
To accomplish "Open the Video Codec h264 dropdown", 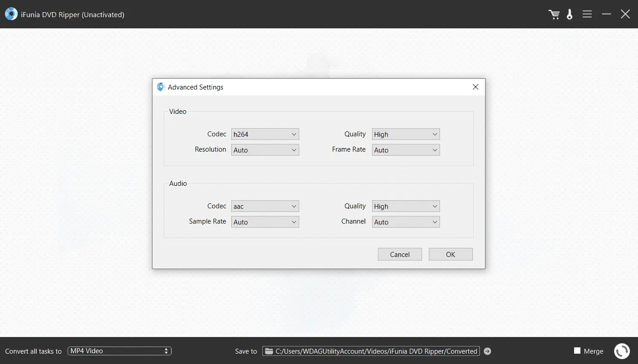I will [x=265, y=134].
